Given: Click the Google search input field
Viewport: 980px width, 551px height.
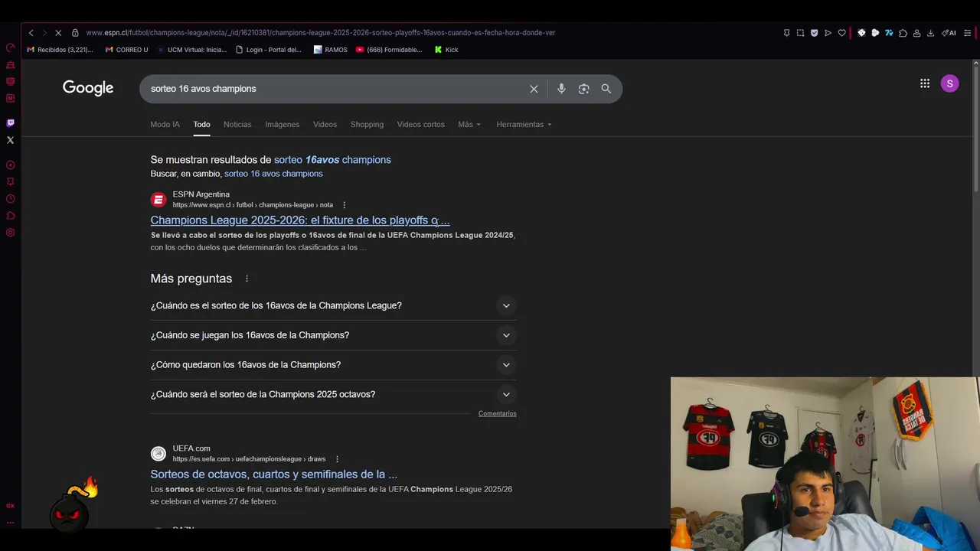Looking at the screenshot, I should point(335,89).
